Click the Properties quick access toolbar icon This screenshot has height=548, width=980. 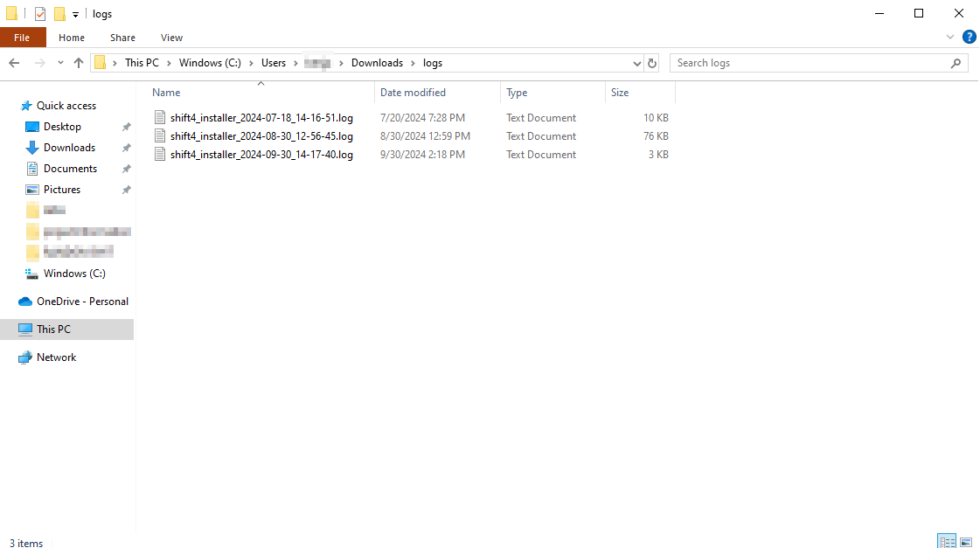[40, 14]
